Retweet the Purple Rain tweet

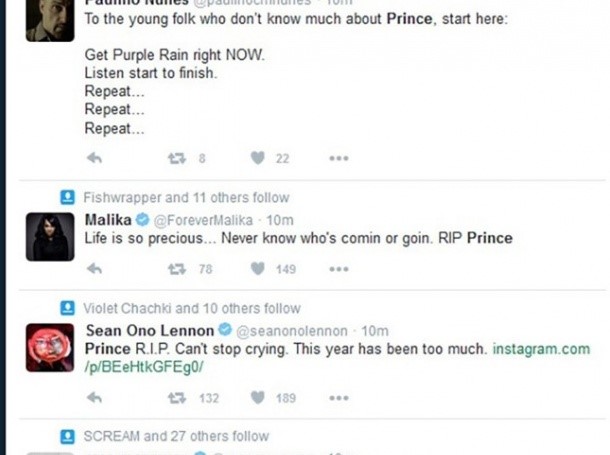[x=176, y=158]
